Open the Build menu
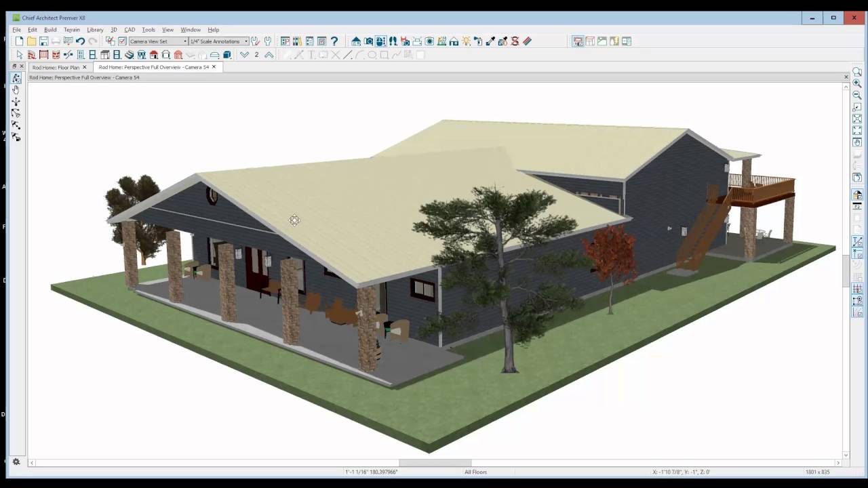The image size is (868, 488). point(50,30)
